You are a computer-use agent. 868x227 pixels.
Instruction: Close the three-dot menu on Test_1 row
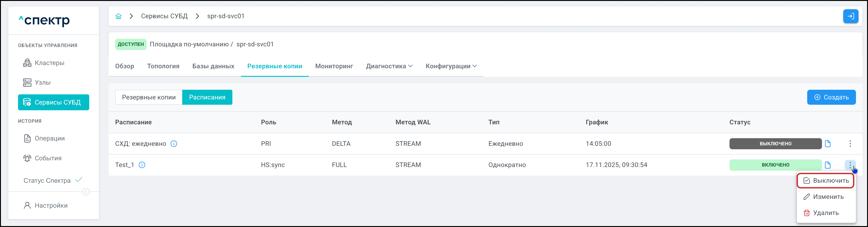click(x=850, y=165)
